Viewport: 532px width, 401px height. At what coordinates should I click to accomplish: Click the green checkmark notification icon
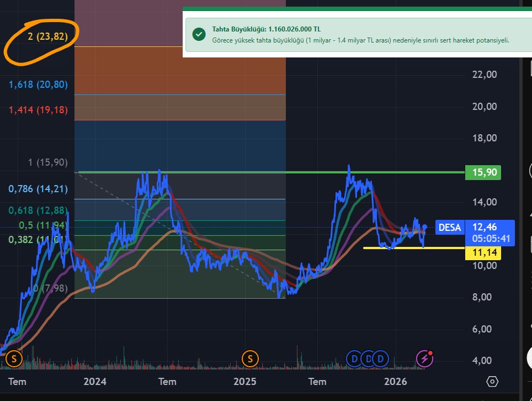[199, 34]
